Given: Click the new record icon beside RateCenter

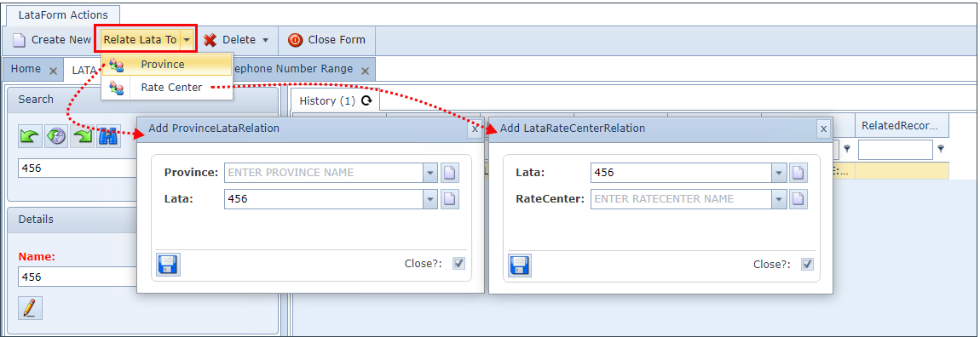Looking at the screenshot, I should 798,199.
